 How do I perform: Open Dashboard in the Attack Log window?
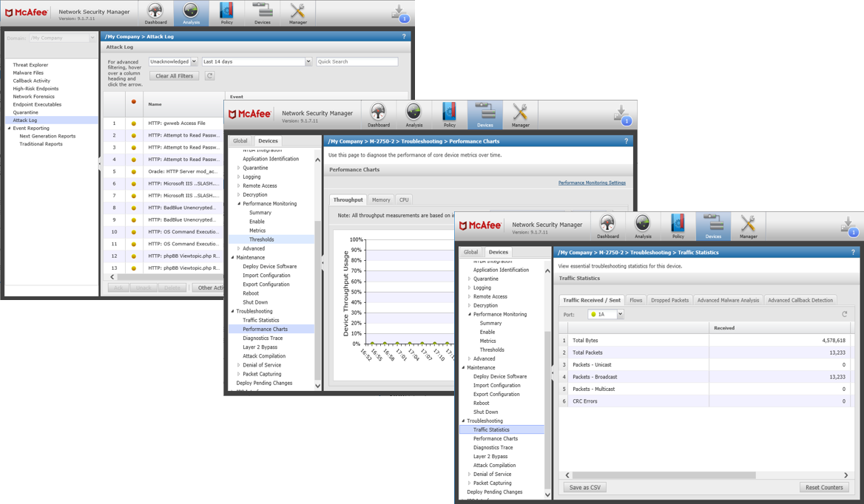coord(155,13)
